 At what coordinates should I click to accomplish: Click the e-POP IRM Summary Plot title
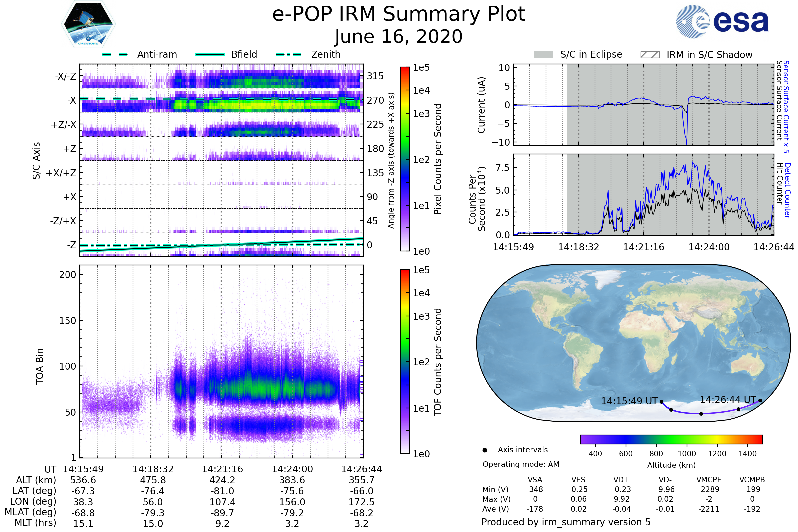click(x=399, y=14)
